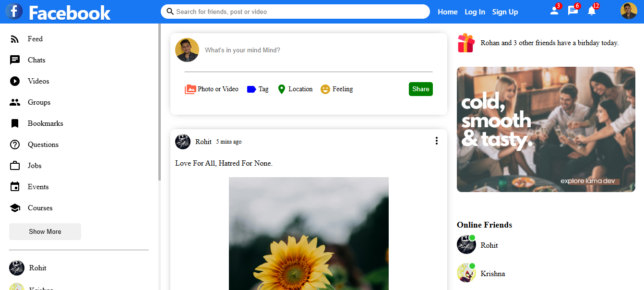Open the sunflower post image
The width and height of the screenshot is (644, 290).
(309, 233)
